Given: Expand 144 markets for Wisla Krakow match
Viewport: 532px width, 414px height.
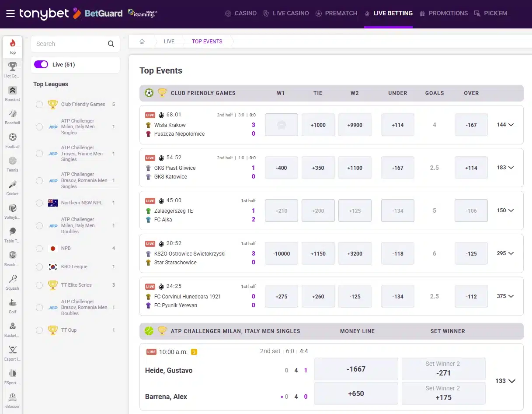Looking at the screenshot, I should [505, 125].
